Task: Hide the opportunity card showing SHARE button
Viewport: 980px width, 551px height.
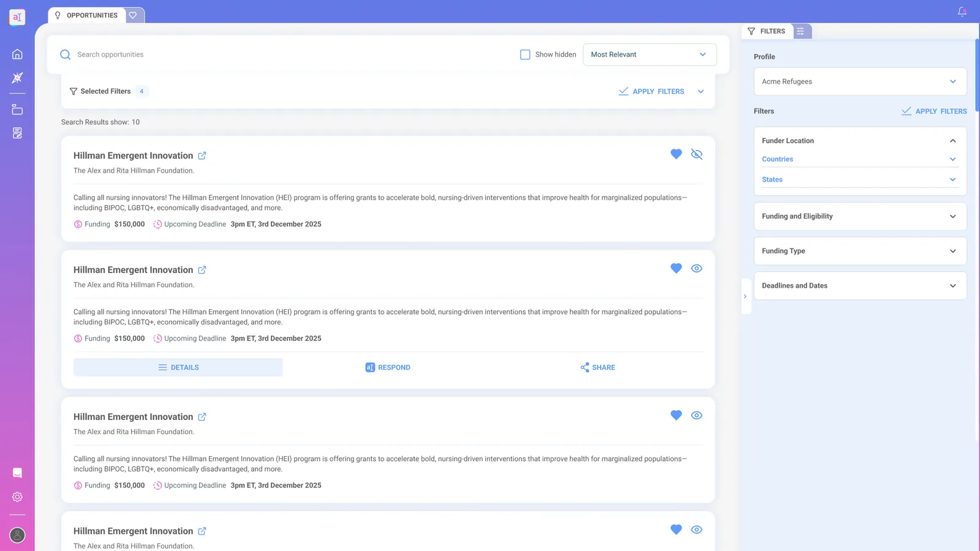Action: [x=696, y=268]
